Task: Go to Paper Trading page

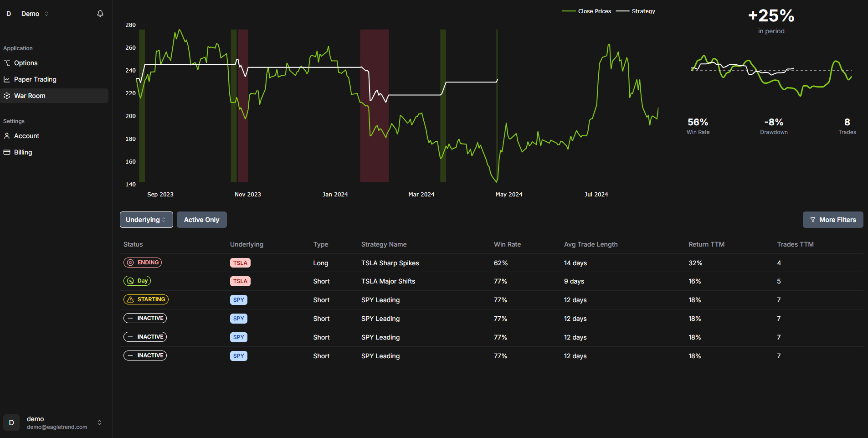Action: pos(54,79)
